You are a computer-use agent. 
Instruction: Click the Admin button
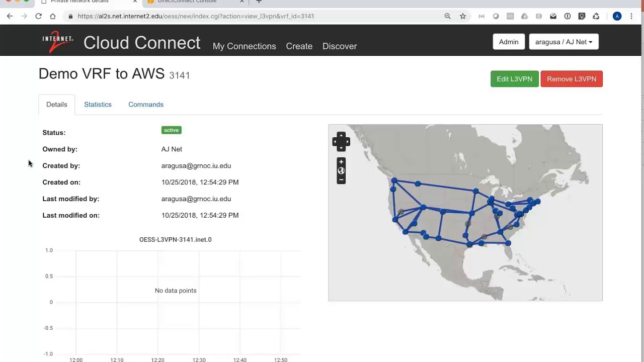point(509,42)
